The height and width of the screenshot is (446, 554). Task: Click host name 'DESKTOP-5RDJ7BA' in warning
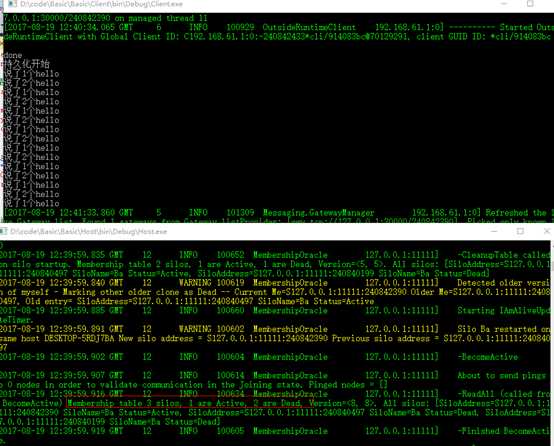(x=79, y=338)
